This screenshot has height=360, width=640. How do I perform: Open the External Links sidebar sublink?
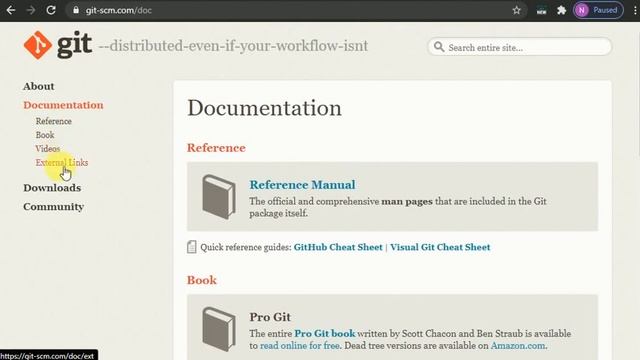(62, 162)
